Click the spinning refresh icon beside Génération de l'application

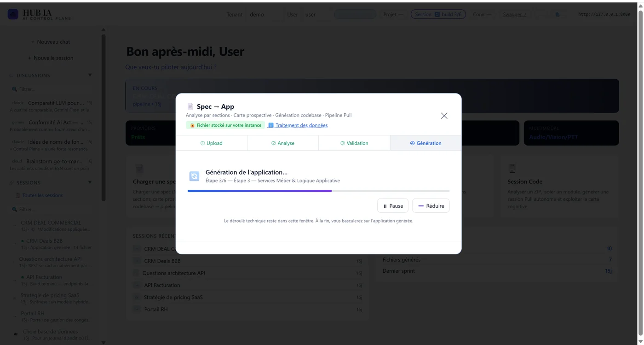click(x=194, y=176)
